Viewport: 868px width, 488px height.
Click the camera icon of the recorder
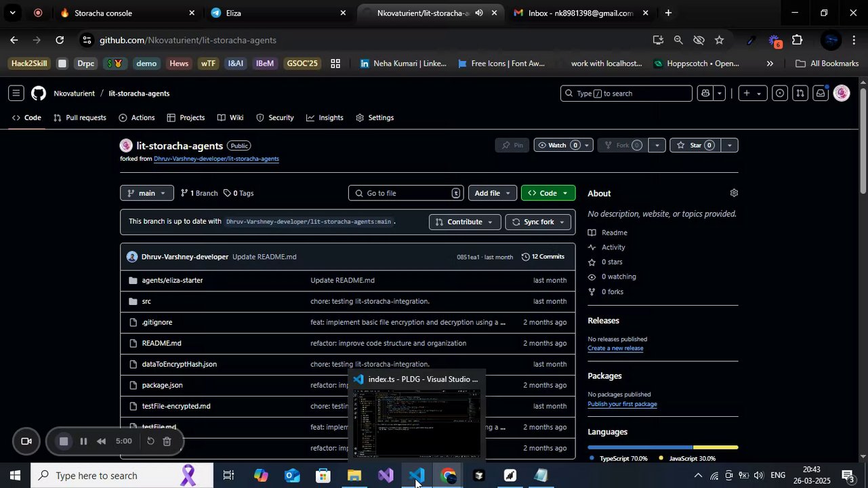pyautogui.click(x=26, y=441)
